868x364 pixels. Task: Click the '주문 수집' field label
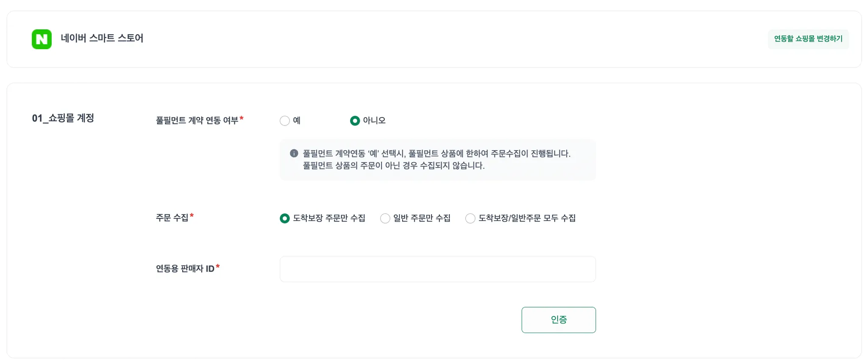pos(172,218)
